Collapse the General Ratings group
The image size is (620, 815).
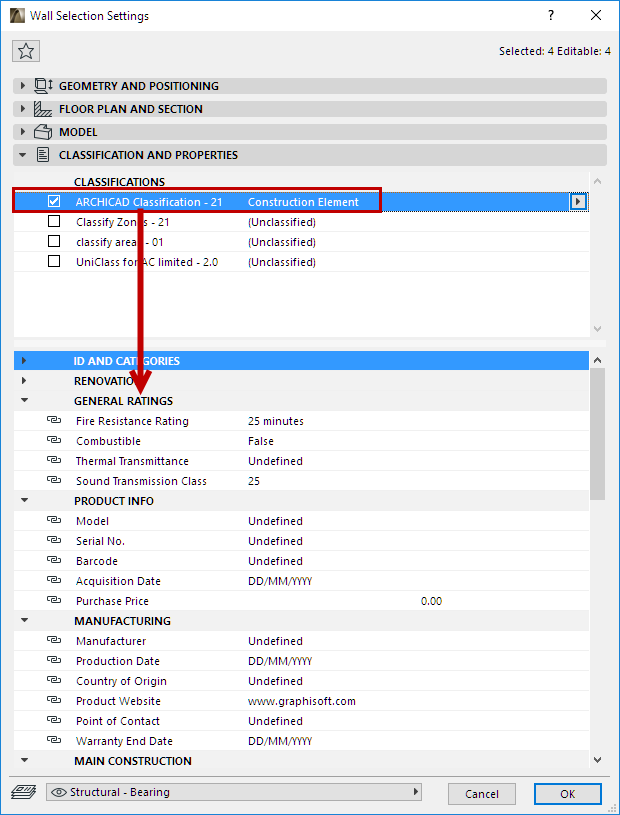[24, 401]
